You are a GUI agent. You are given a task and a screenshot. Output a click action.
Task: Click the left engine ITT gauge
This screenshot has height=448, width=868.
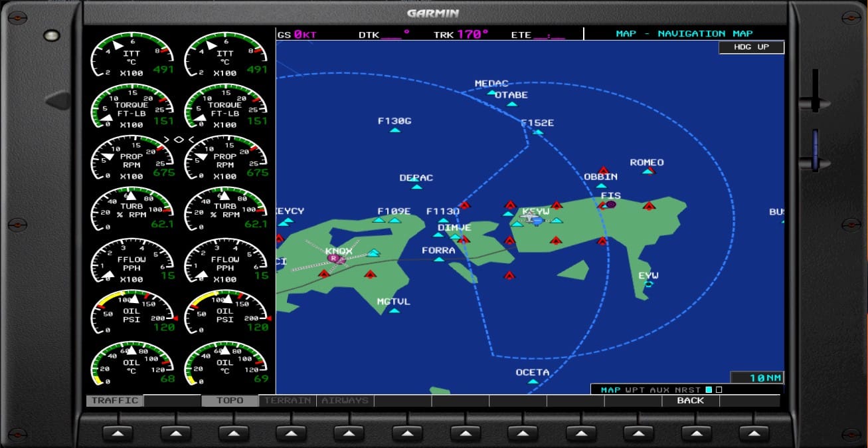(131, 55)
